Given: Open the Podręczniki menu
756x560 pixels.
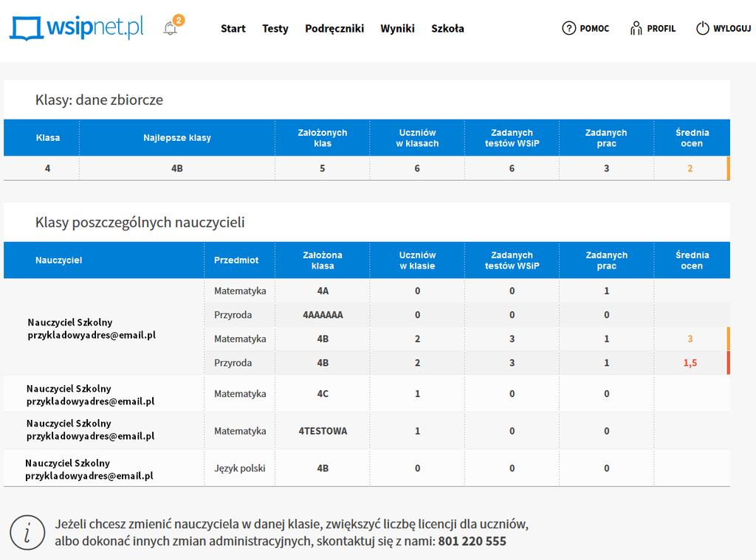Looking at the screenshot, I should [334, 29].
